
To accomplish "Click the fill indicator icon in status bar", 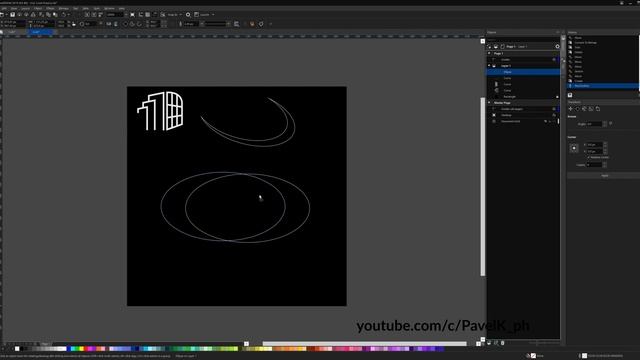I will (x=533, y=356).
